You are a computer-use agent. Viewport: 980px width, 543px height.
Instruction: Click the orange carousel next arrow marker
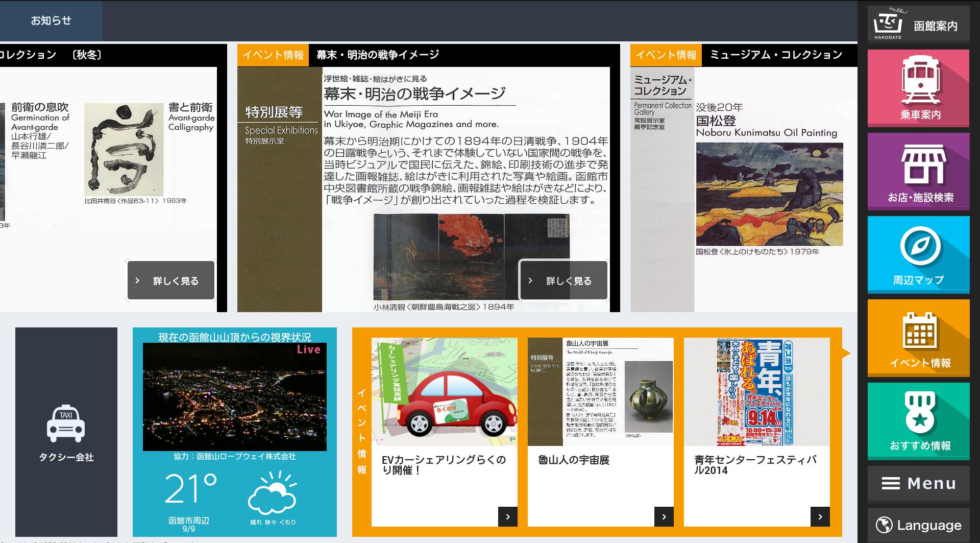pos(846,353)
